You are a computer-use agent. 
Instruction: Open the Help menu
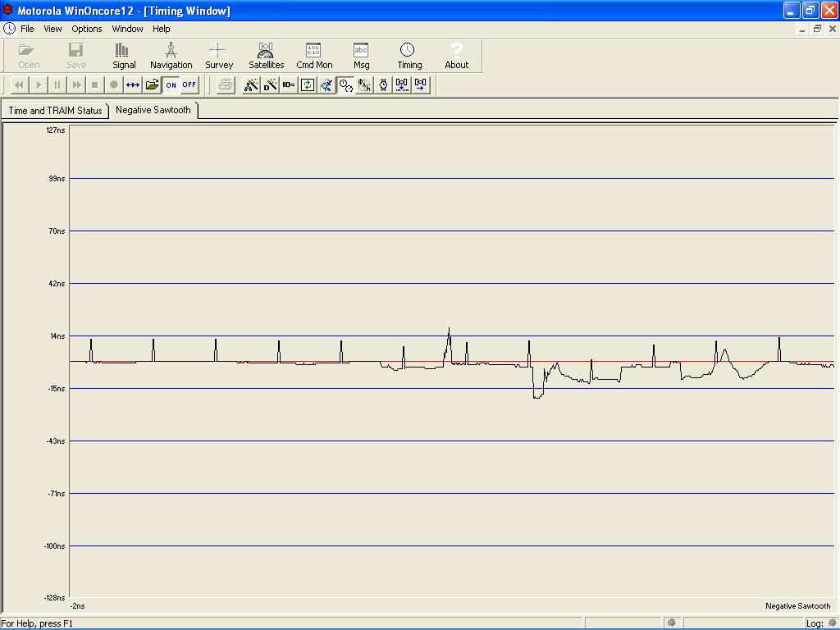[x=161, y=29]
